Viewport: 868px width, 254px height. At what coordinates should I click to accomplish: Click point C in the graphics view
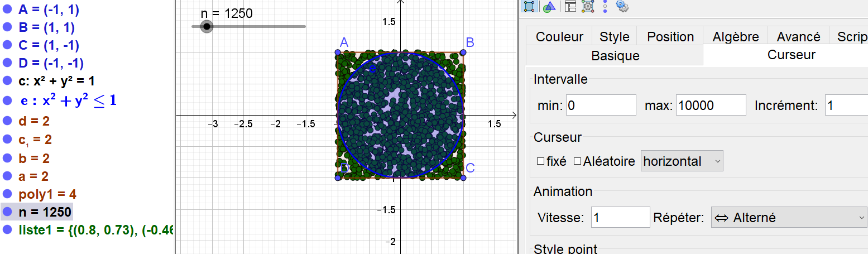[x=463, y=178]
